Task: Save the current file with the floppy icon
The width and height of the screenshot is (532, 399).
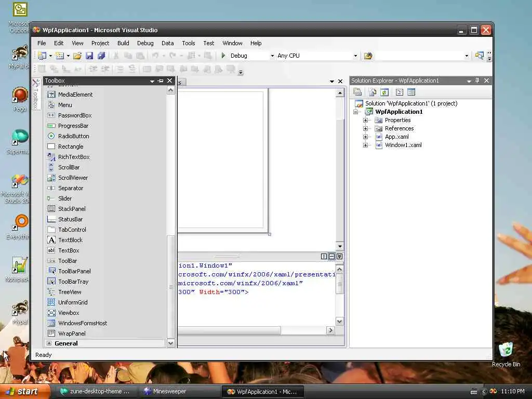Action: pyautogui.click(x=89, y=56)
